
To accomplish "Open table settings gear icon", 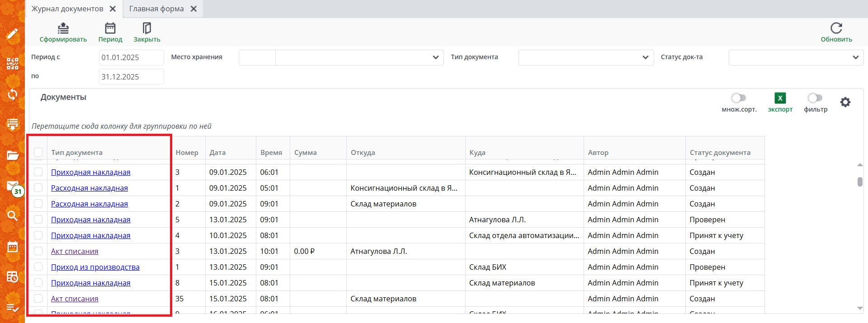I will click(x=845, y=103).
